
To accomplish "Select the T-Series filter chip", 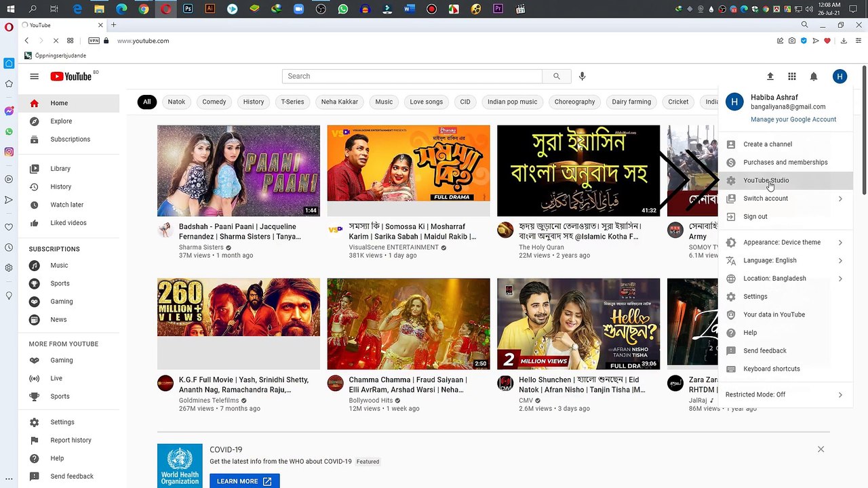I will (292, 102).
